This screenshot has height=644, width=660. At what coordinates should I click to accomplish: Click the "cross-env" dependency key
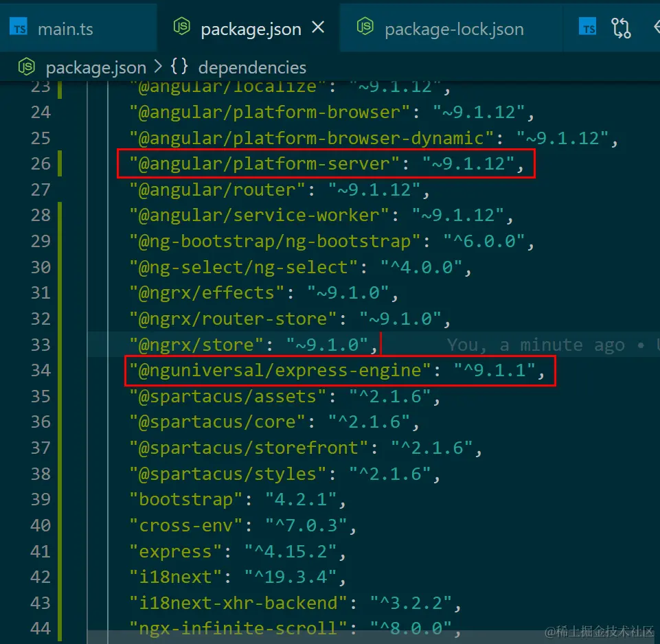(185, 525)
